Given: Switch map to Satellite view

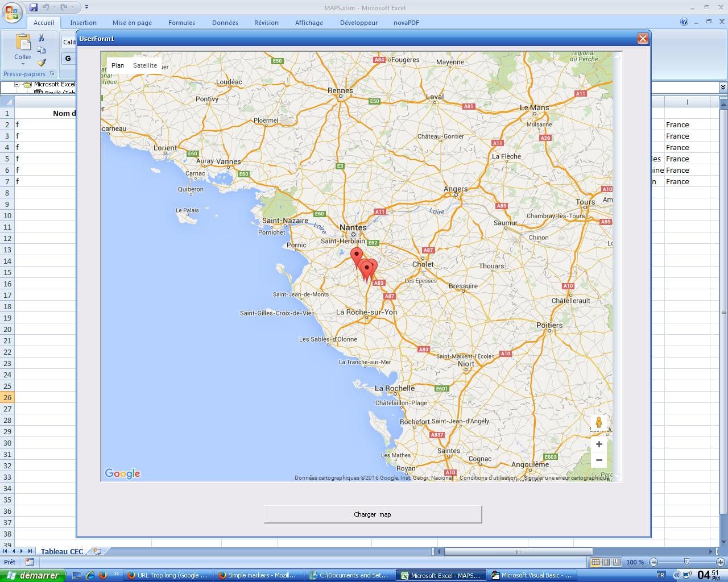Looking at the screenshot, I should (x=145, y=65).
